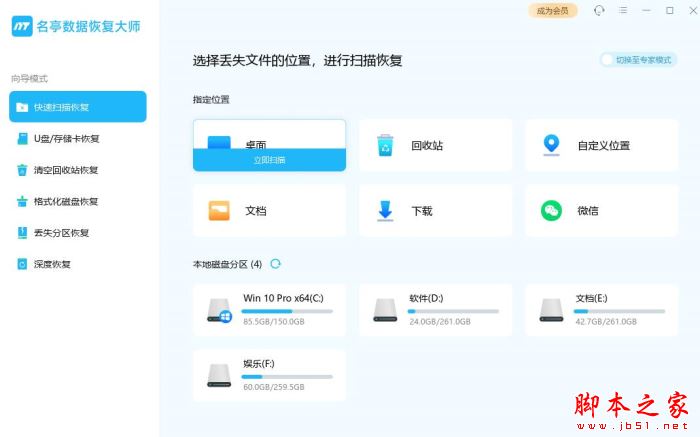The width and height of the screenshot is (700, 437).
Task: Click 指定位置 section heading
Action: (x=211, y=100)
